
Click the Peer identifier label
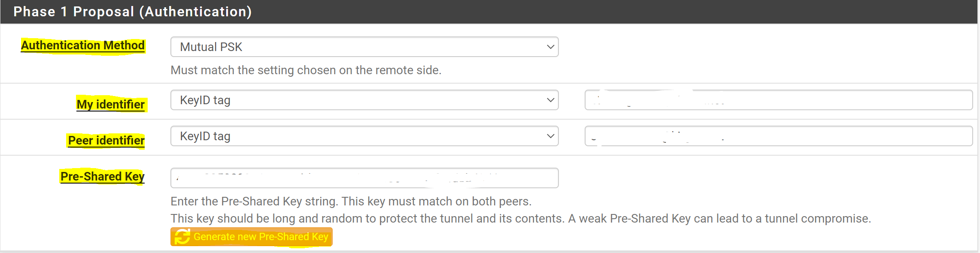click(106, 140)
